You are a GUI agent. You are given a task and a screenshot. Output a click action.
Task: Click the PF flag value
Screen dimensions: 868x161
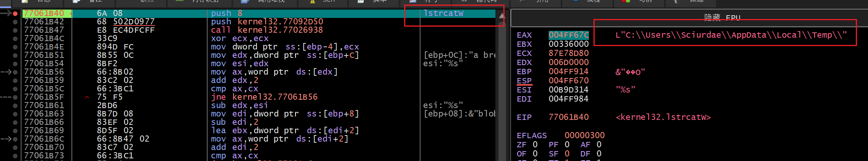click(567, 145)
